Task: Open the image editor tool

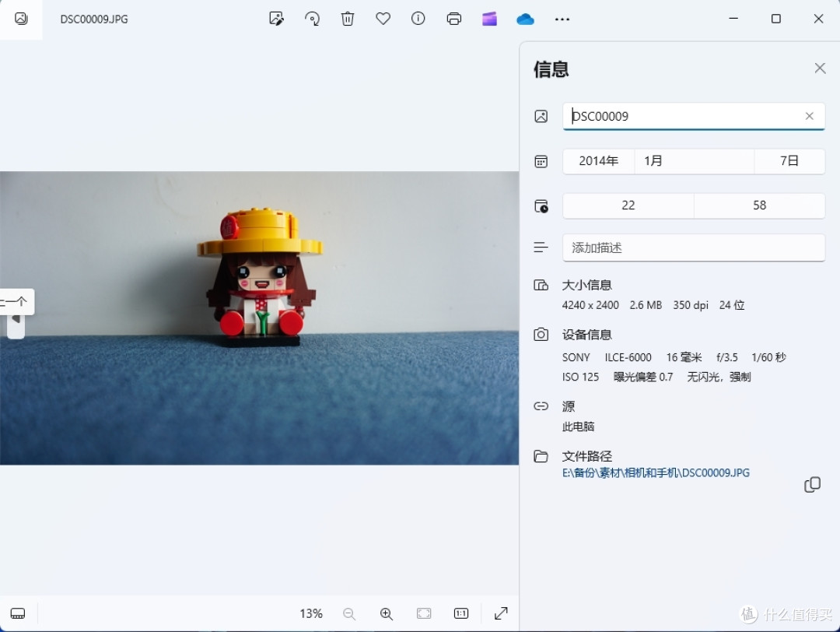Action: coord(276,19)
